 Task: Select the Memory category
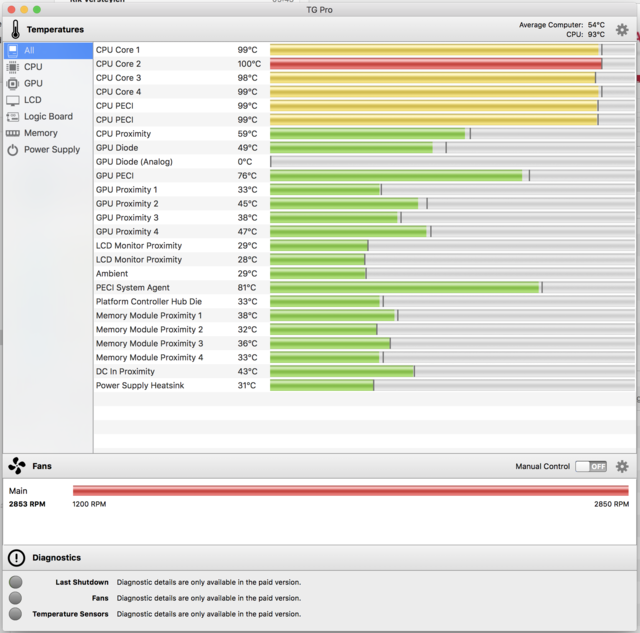[x=49, y=133]
